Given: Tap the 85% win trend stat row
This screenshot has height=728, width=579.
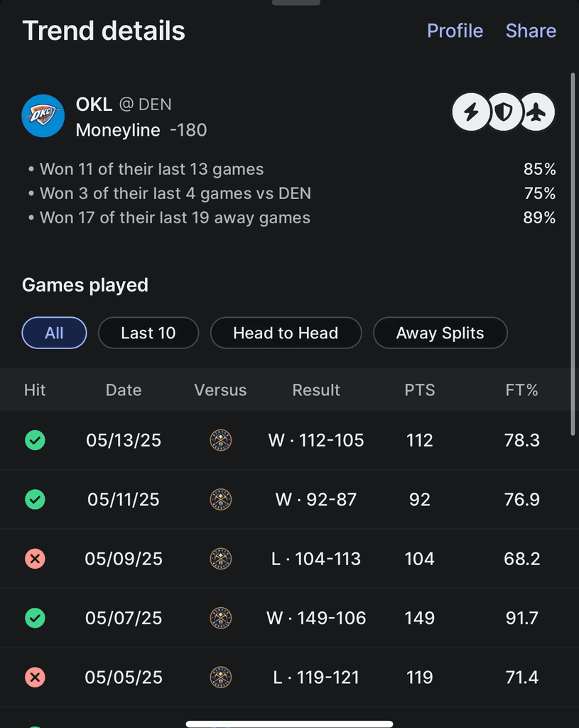Looking at the screenshot, I should [x=284, y=169].
